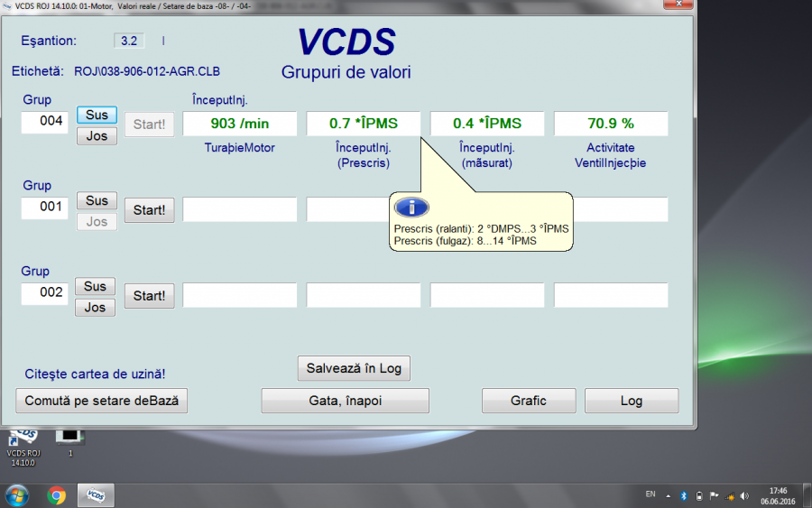Click the Windows Start orb
The width and height of the screenshot is (812, 508).
click(16, 494)
